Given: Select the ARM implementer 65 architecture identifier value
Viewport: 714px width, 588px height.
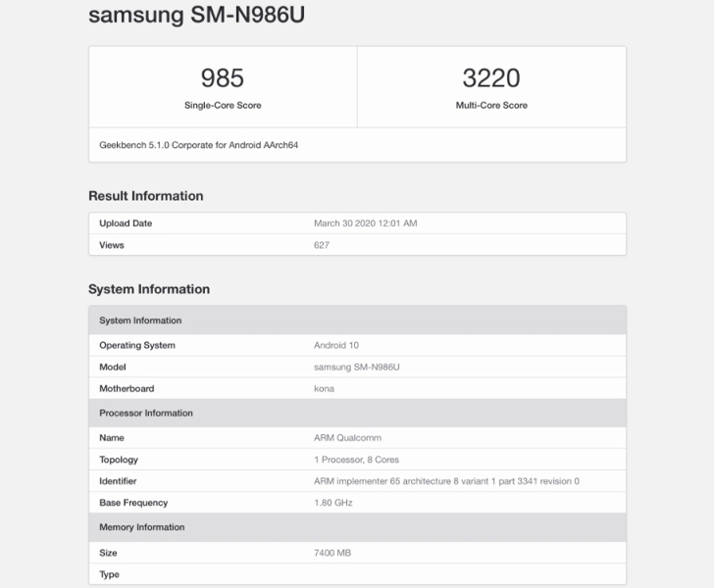Looking at the screenshot, I should [446, 481].
